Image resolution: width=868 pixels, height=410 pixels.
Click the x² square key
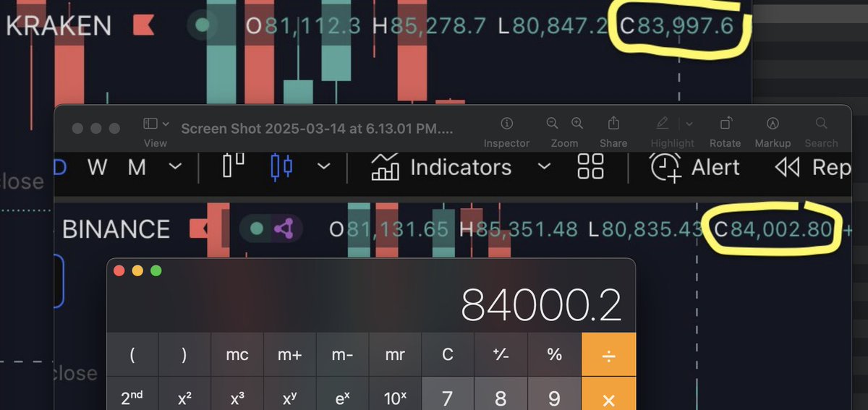tap(184, 394)
